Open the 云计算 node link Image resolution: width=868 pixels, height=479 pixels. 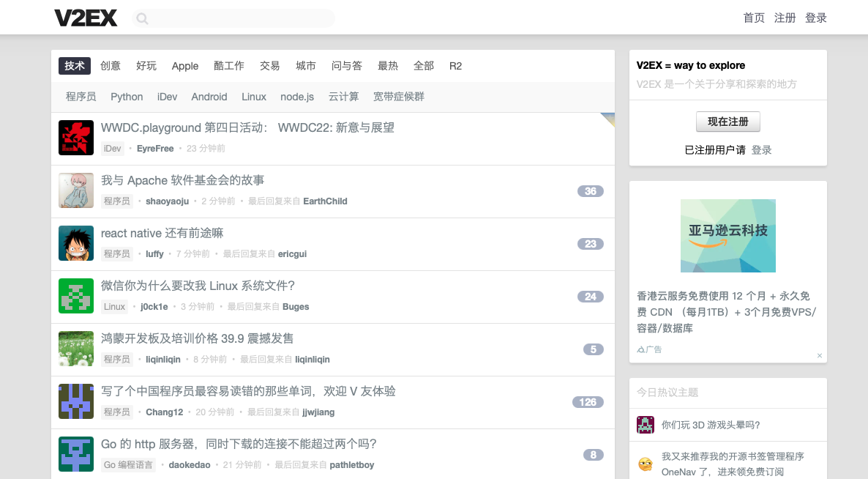[343, 97]
